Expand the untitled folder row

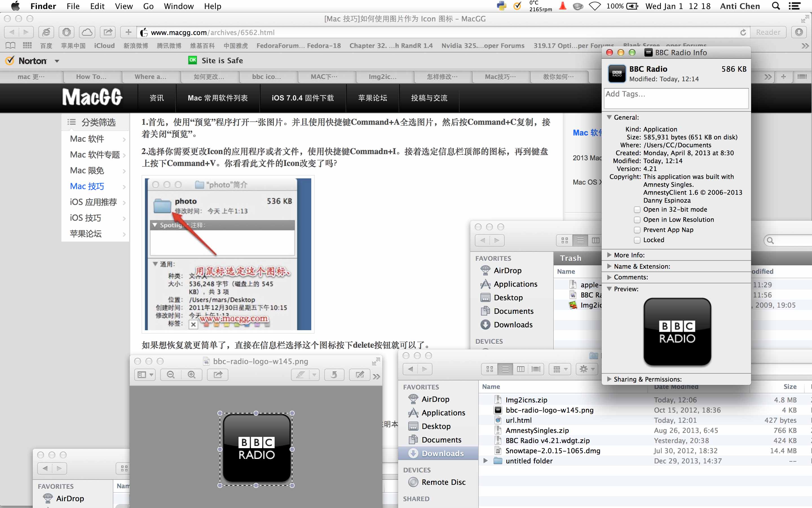[x=485, y=461]
